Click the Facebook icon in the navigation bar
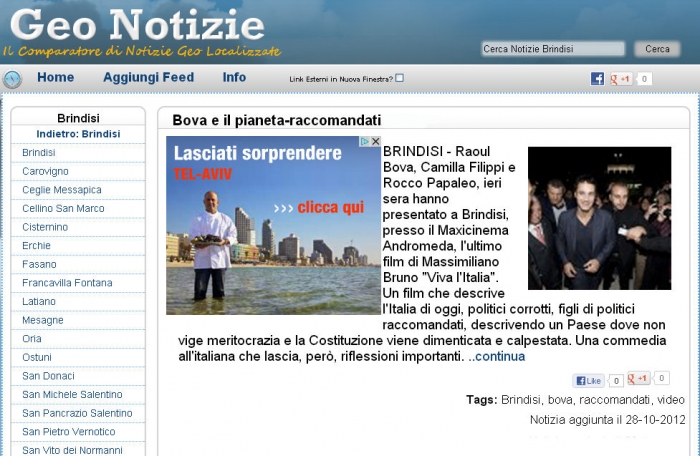 coord(597,79)
